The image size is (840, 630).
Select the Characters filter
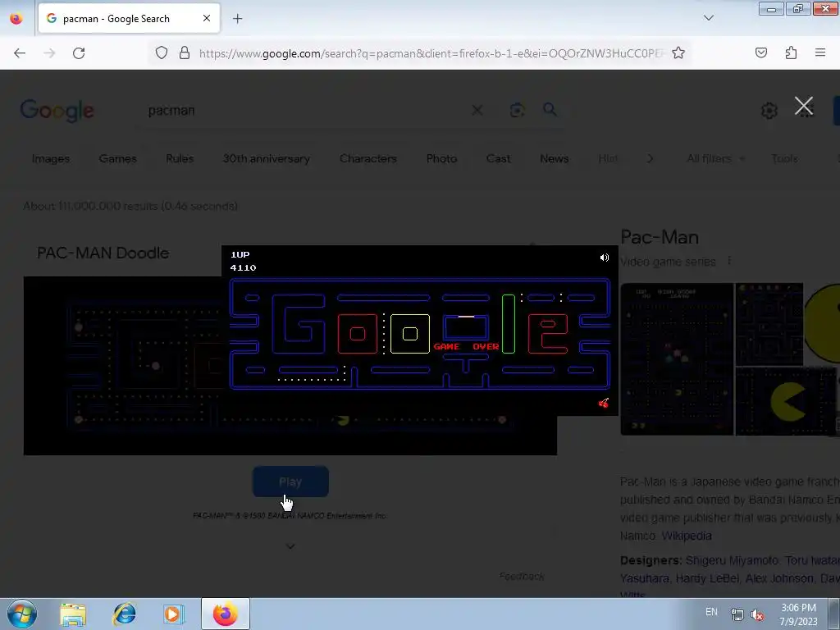(x=368, y=158)
